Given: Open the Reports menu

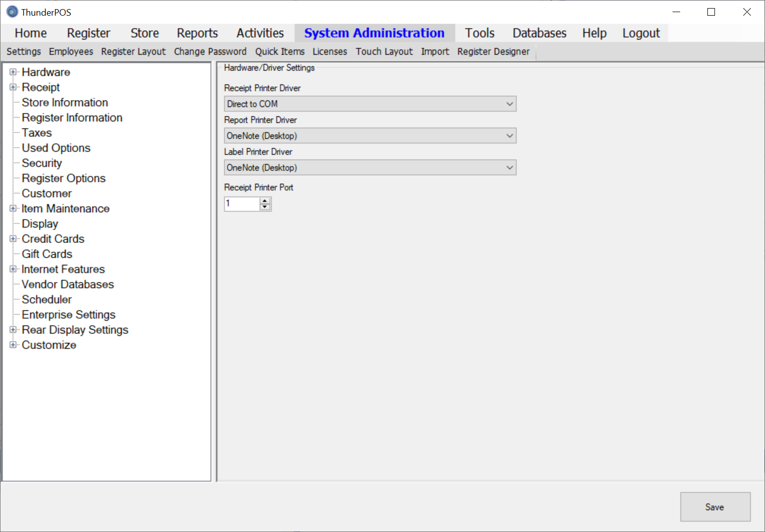Looking at the screenshot, I should 197,33.
